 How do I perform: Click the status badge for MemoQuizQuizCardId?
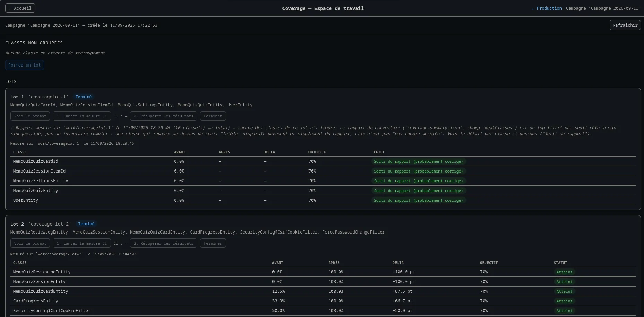[x=418, y=161]
